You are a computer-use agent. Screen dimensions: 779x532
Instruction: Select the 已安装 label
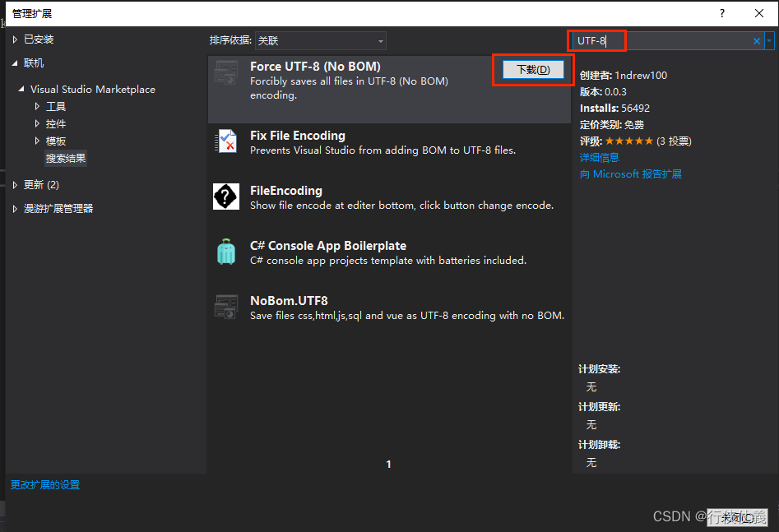39,39
